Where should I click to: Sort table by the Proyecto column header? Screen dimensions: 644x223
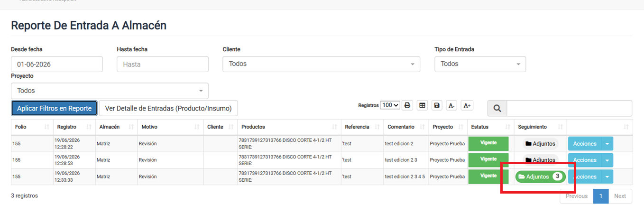click(x=447, y=127)
